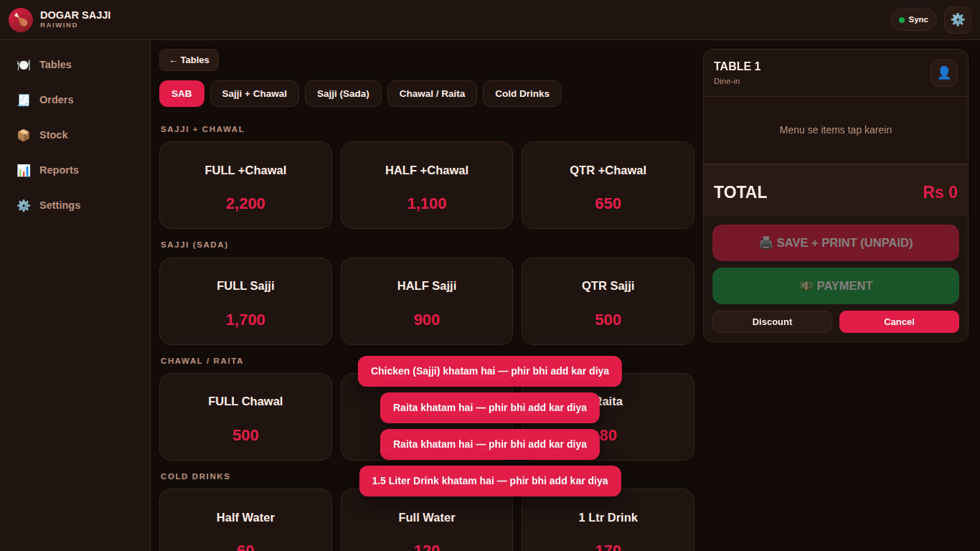Screen dimensions: 980x551
Task: Add HALF +Chawal item for 1,100
Action: coord(427,185)
